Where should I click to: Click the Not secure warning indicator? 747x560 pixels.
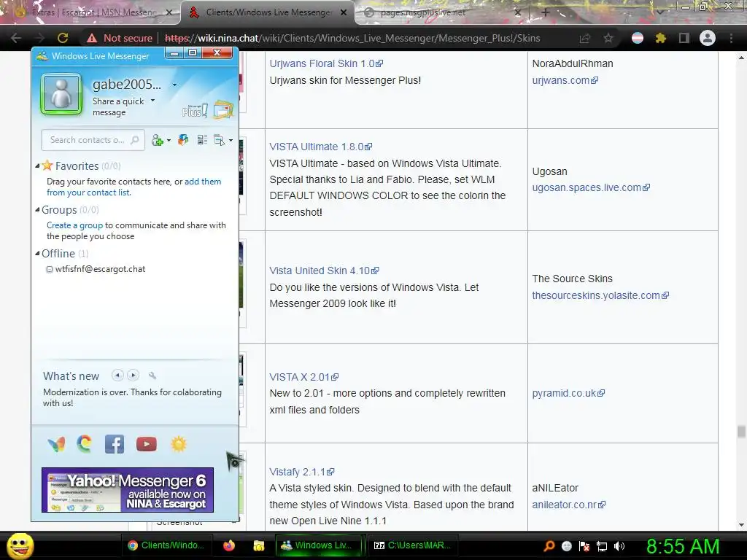120,38
